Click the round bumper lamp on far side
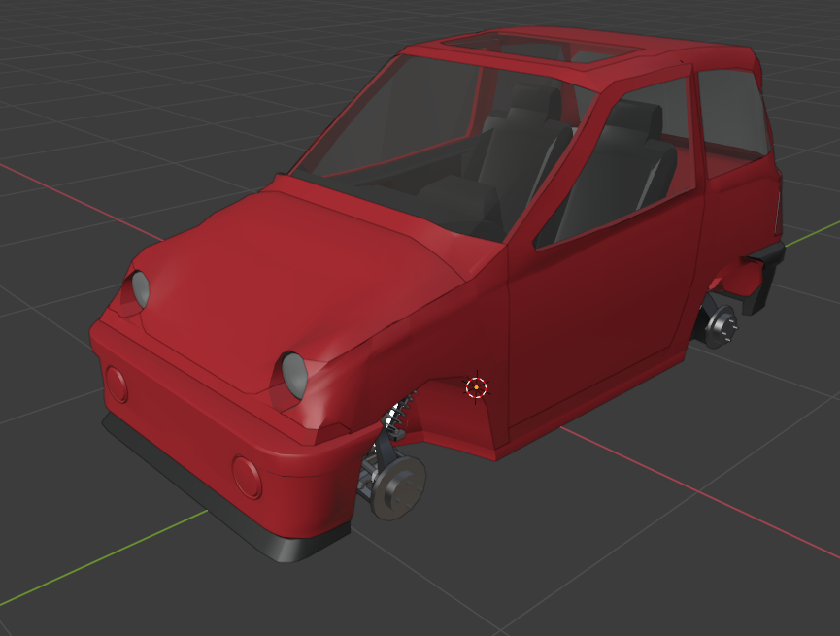Viewport: 840px width, 636px height. (117, 385)
